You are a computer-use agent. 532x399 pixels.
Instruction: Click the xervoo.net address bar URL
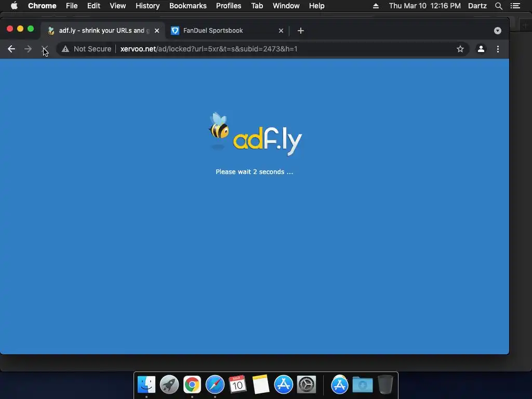pyautogui.click(x=209, y=49)
